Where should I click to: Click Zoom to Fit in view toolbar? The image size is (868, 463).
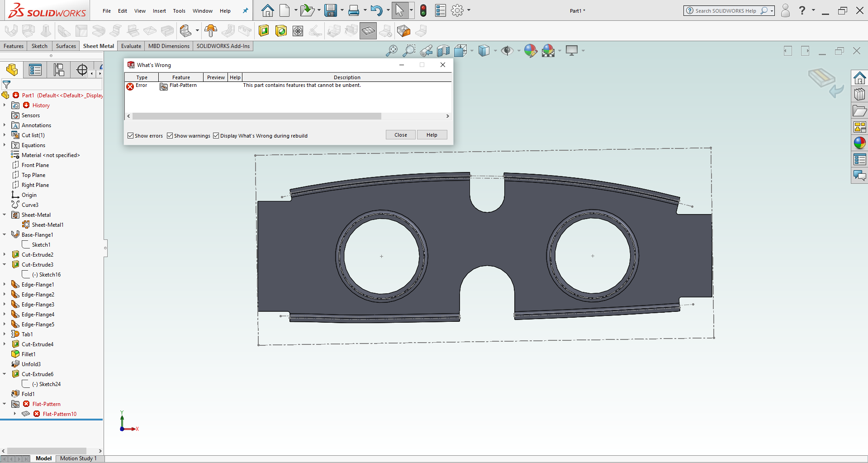pos(392,51)
